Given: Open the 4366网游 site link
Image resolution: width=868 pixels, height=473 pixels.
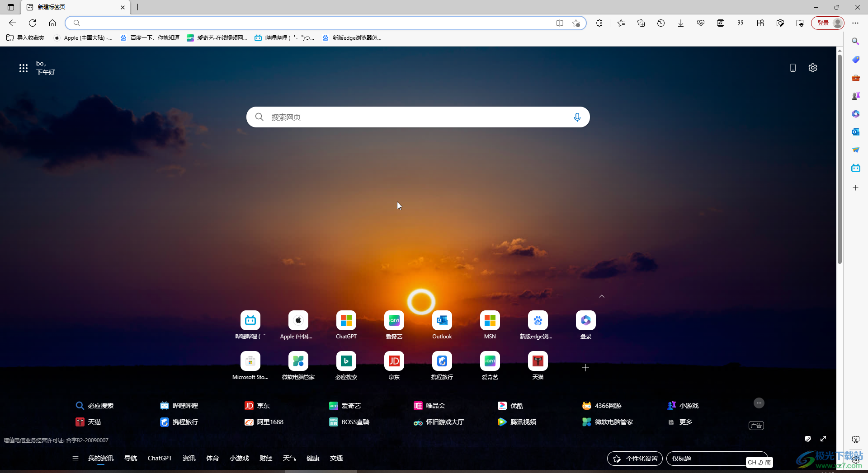Looking at the screenshot, I should pyautogui.click(x=602, y=406).
